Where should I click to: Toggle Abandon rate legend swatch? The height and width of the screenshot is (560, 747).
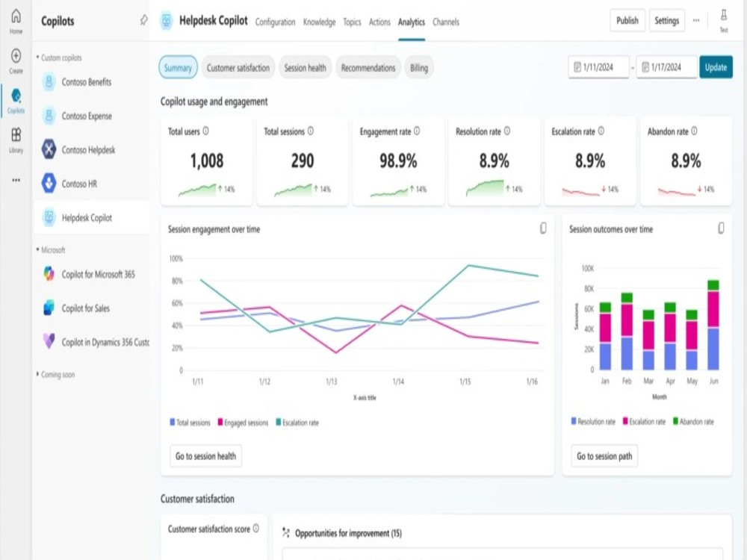[x=675, y=421]
